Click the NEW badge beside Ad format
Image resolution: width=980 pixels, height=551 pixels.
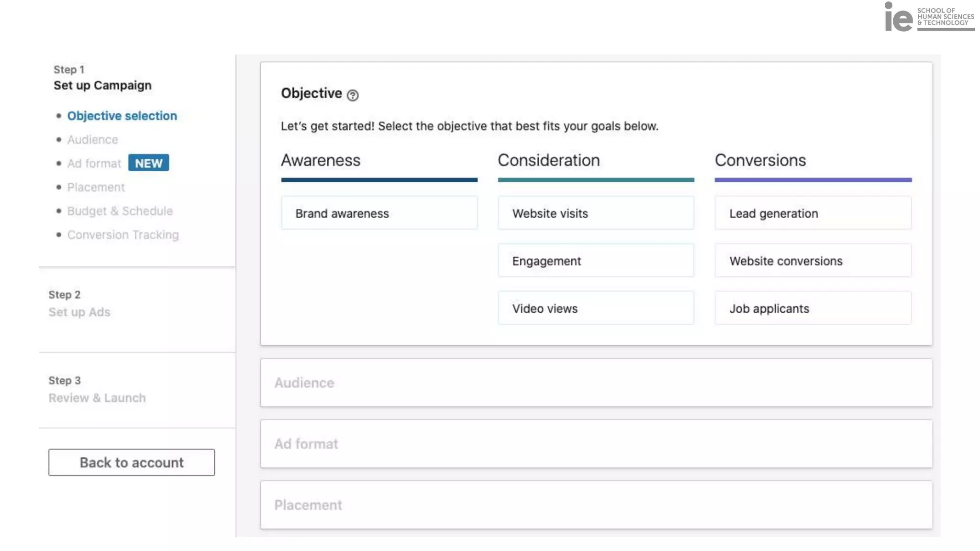coord(148,163)
